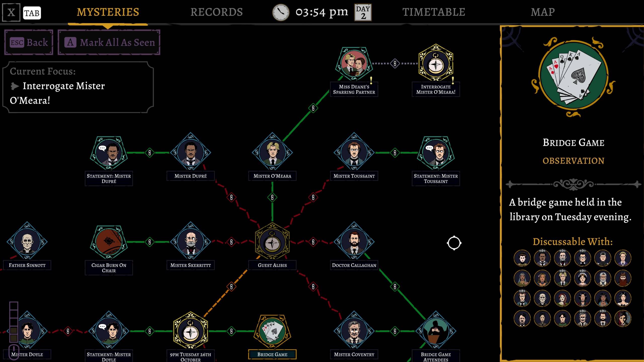Screen dimensions: 644x362
Task: Open the Bridge Game Attendees node
Action: coord(436,331)
